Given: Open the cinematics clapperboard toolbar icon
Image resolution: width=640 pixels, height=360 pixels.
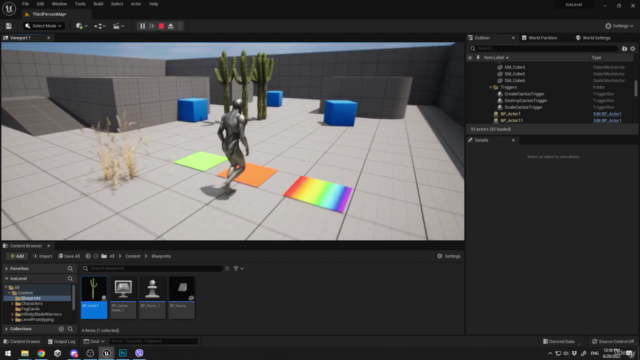Looking at the screenshot, I should 118,26.
